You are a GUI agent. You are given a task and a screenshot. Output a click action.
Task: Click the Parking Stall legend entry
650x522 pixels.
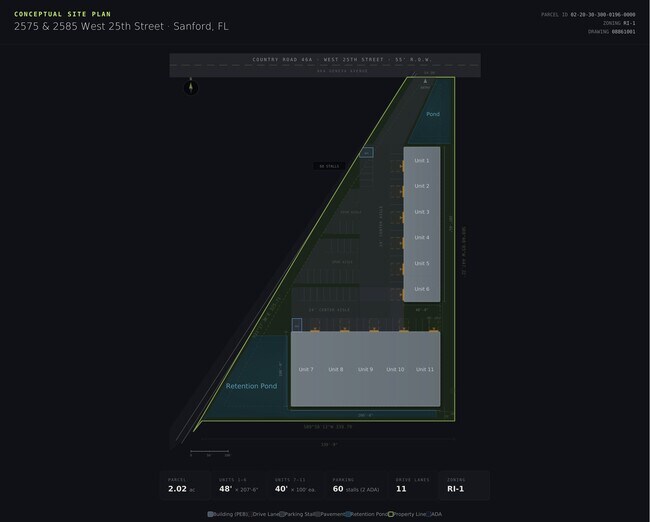302,514
